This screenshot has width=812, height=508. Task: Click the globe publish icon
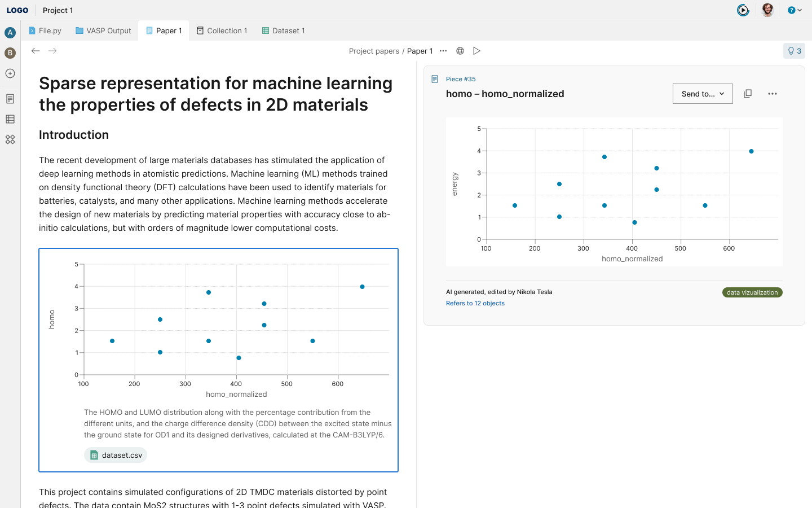click(x=460, y=51)
